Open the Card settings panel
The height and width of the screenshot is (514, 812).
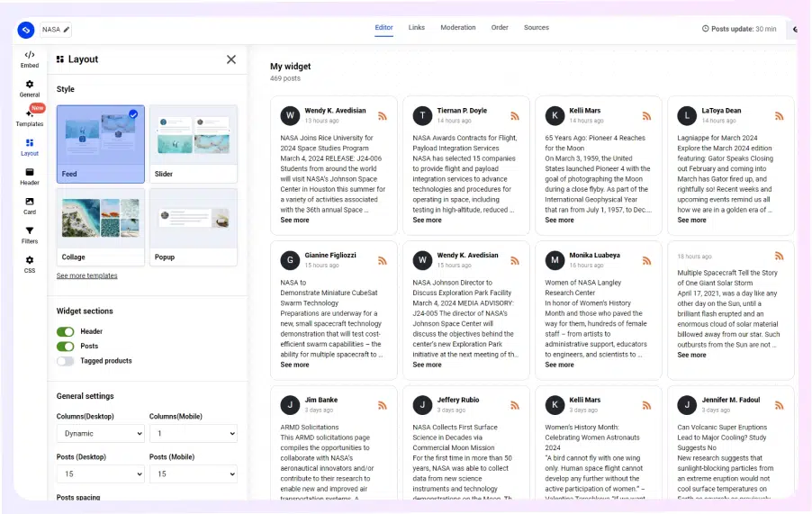point(30,206)
